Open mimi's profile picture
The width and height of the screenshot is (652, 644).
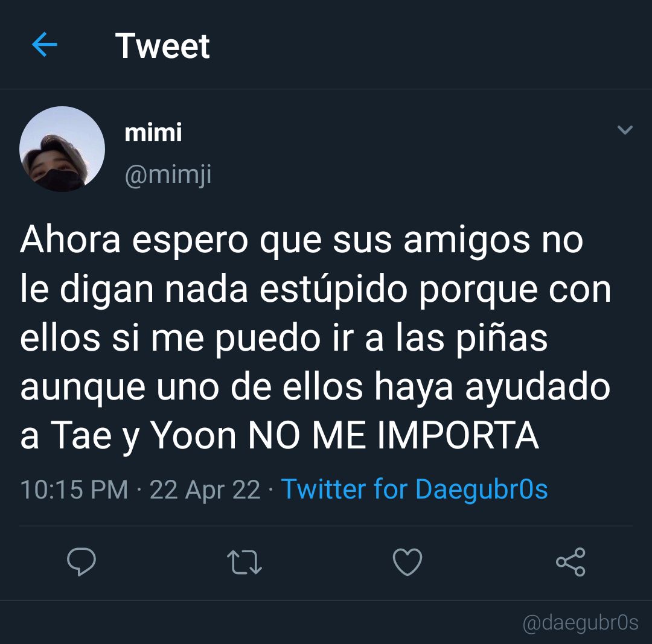[x=62, y=149]
